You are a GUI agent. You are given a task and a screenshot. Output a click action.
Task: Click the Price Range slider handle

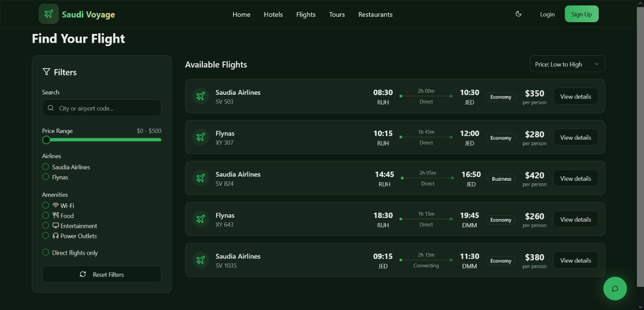[x=47, y=140]
